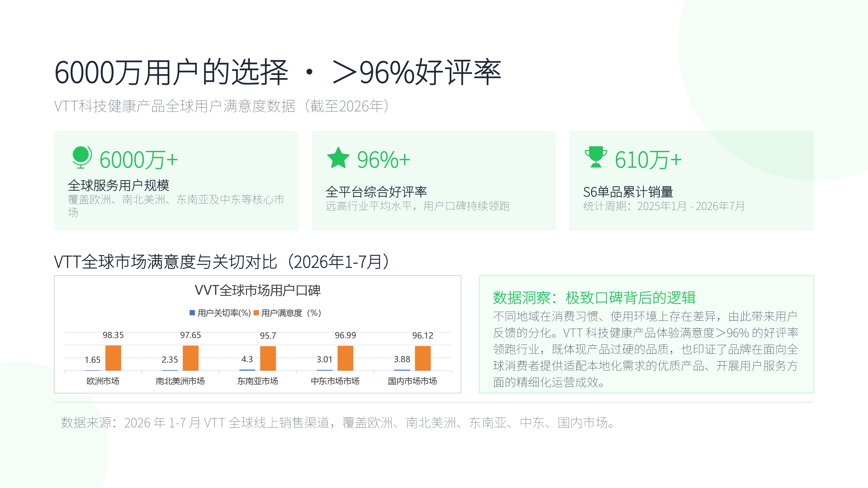Click the orange bar for 南北美洲市场
This screenshot has height=488, width=868.
(191, 358)
